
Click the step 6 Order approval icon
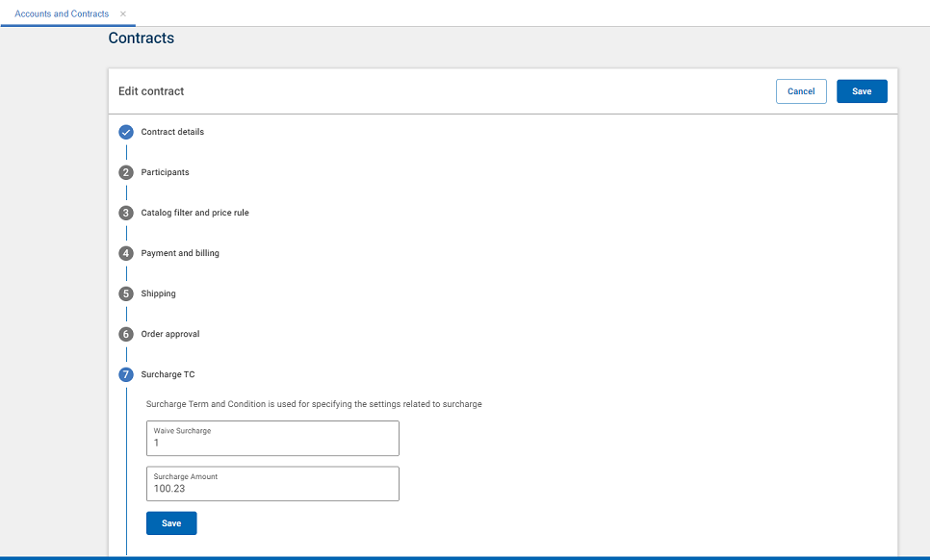click(125, 334)
